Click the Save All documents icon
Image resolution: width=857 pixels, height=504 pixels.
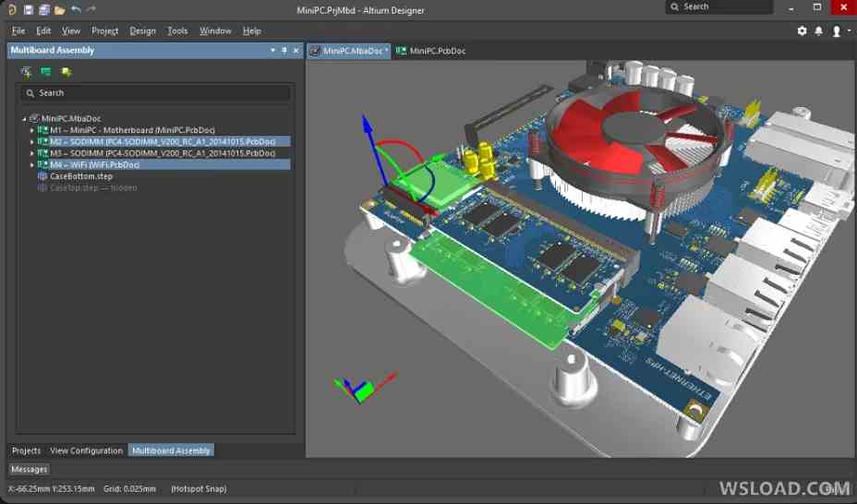pyautogui.click(x=44, y=10)
